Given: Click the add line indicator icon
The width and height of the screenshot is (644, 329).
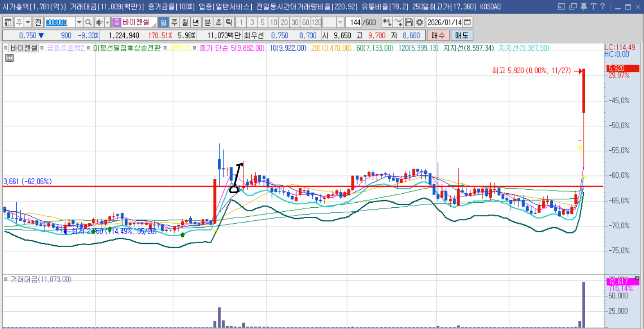Looking at the screenshot, I should (x=398, y=22).
